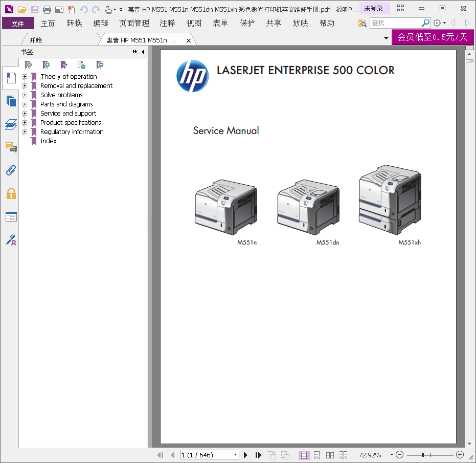The width and height of the screenshot is (476, 463).
Task: Click the 会员低至0.5元/天 membership banner
Action: click(433, 37)
